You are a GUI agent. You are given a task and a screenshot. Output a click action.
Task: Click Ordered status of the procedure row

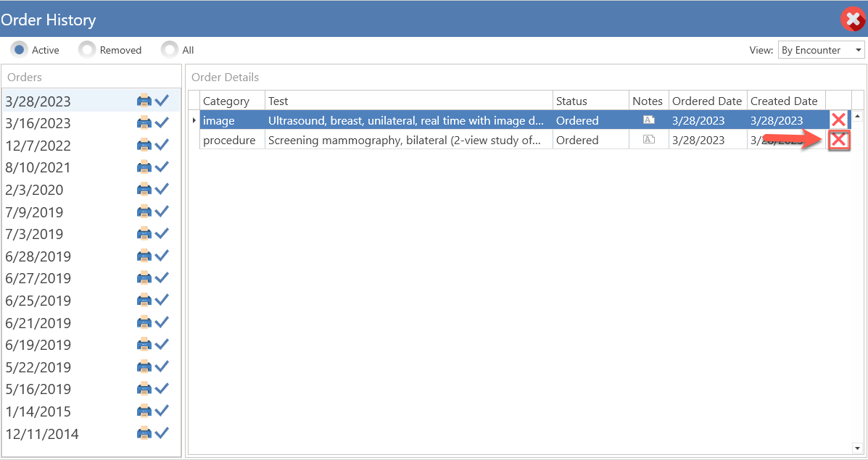pos(591,140)
